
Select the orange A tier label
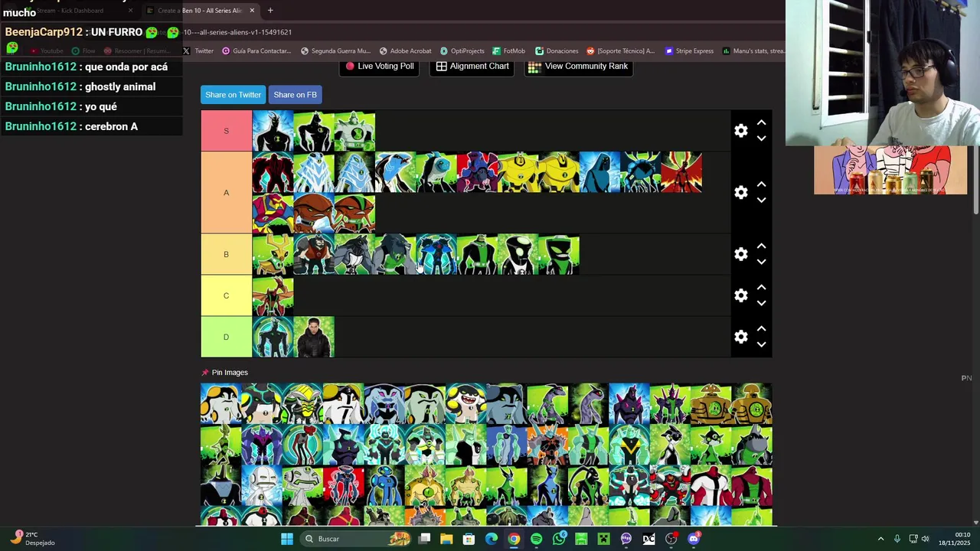pyautogui.click(x=226, y=192)
